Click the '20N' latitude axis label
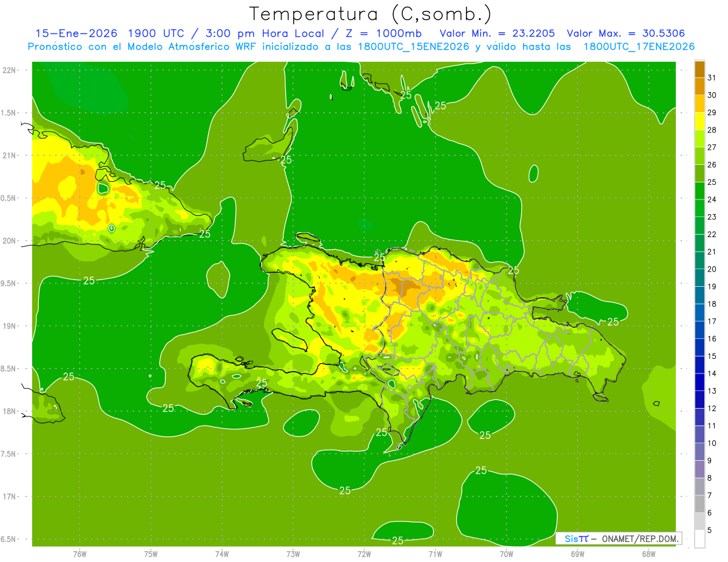Screen dimensions: 728x562 tap(9, 241)
